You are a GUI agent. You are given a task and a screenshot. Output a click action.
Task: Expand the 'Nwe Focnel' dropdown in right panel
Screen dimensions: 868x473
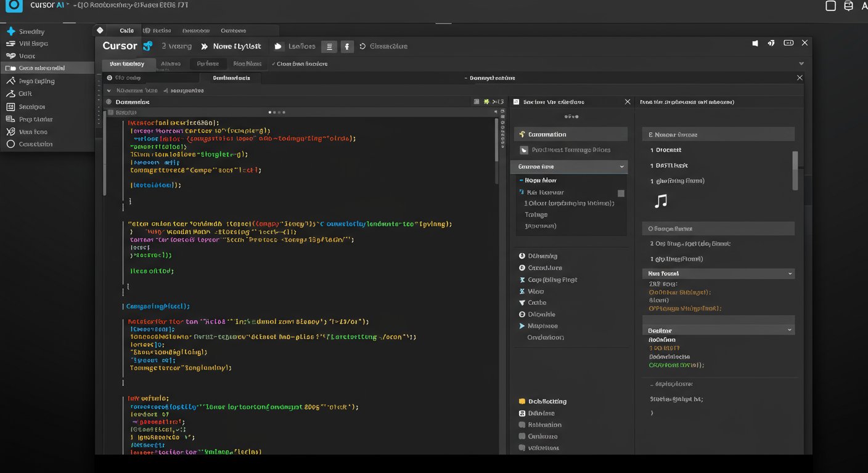[x=718, y=273]
